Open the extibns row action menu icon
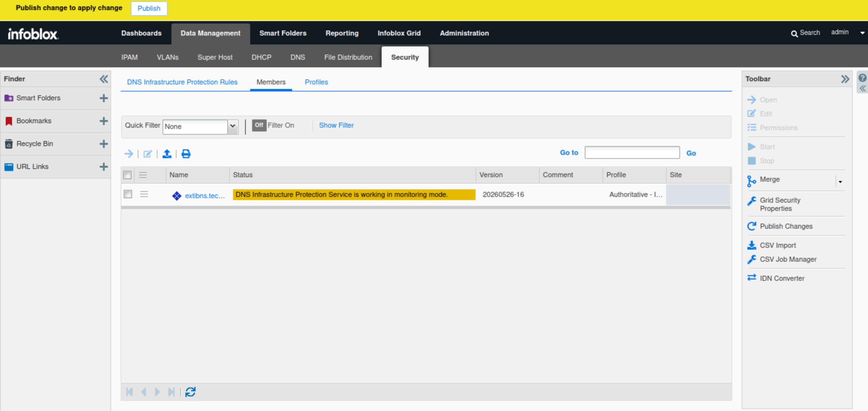This screenshot has width=868, height=411. click(x=144, y=194)
